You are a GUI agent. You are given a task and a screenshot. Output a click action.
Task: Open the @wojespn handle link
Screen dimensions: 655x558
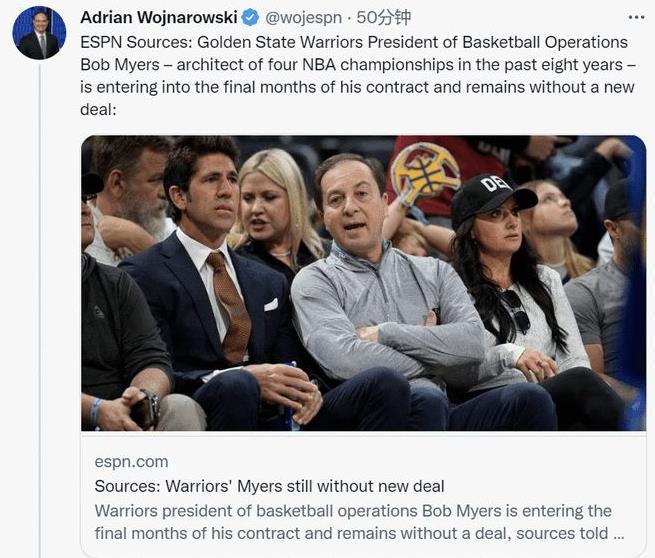[x=303, y=18]
